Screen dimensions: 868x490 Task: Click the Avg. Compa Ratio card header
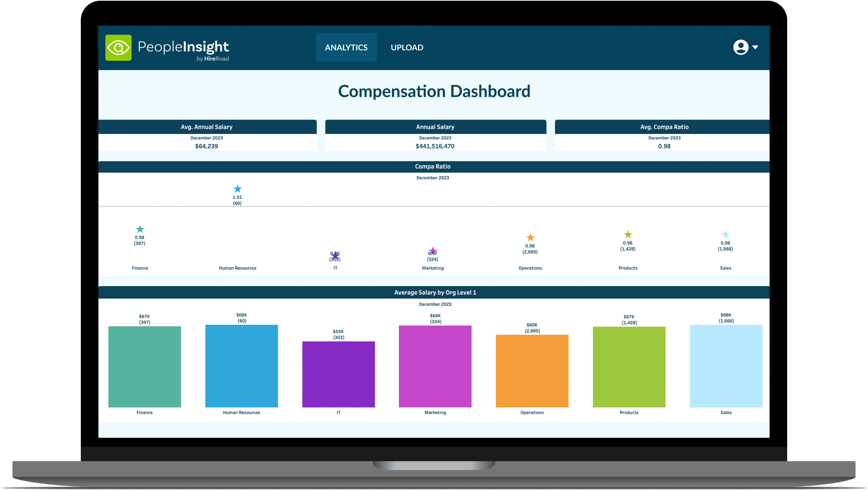click(662, 127)
